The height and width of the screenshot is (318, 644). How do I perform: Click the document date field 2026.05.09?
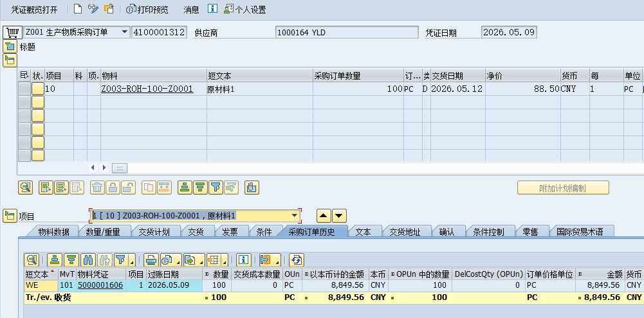(x=509, y=32)
